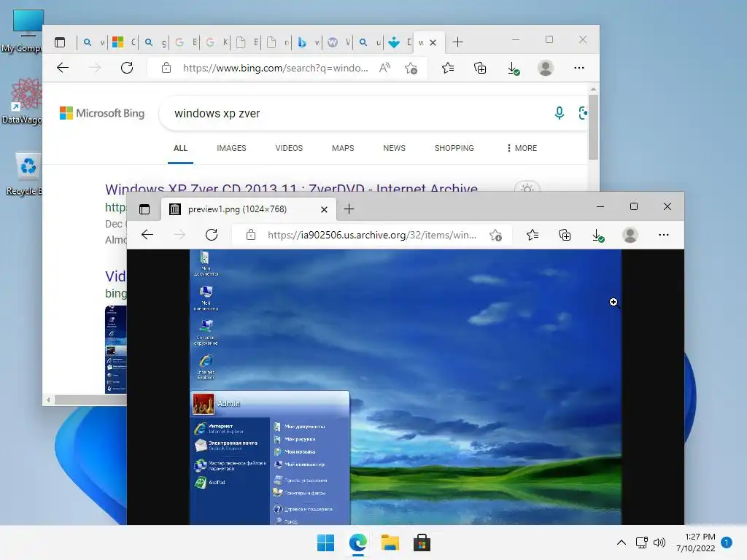This screenshot has width=747, height=560.
Task: Click archive.org address bar URL
Action: pos(371,235)
